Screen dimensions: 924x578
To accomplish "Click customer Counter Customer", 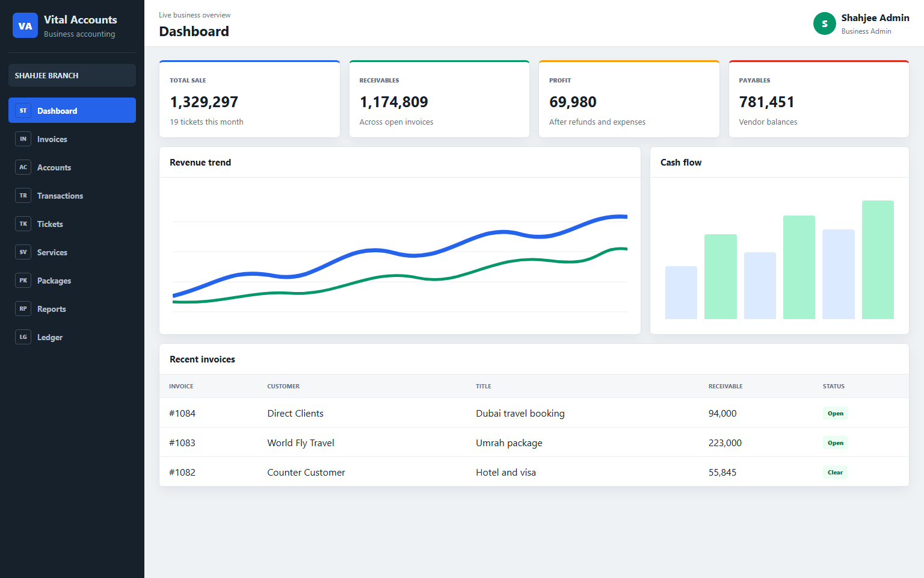I will point(306,472).
